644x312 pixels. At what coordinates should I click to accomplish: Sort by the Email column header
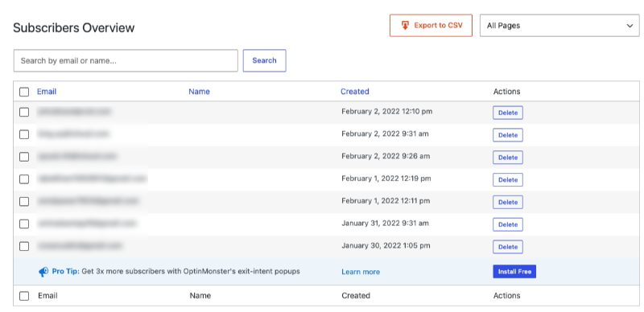[47, 92]
